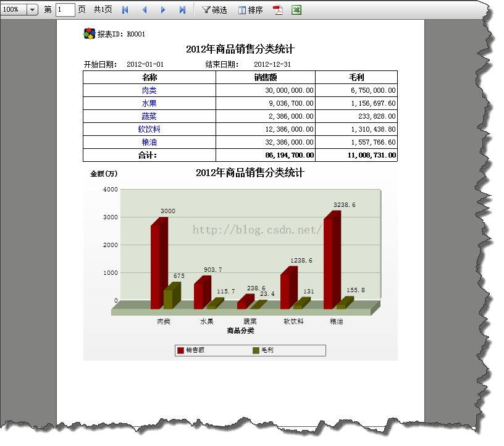Screen dimensions: 504x446
Task: Open the 粮油 category link
Action: pyautogui.click(x=149, y=142)
